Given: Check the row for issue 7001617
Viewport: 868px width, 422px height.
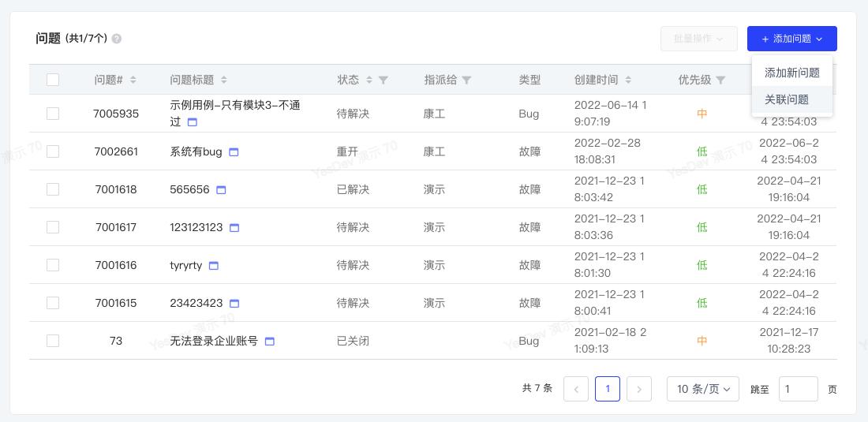Looking at the screenshot, I should click(x=53, y=227).
